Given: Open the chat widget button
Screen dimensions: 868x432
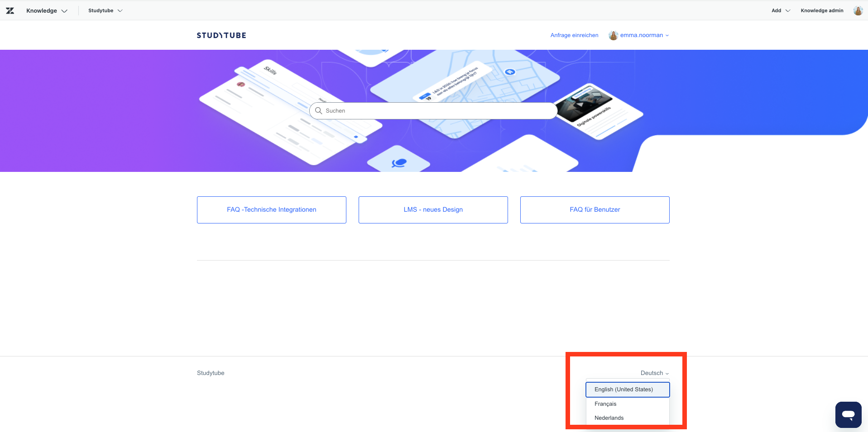Looking at the screenshot, I should click(x=848, y=414).
